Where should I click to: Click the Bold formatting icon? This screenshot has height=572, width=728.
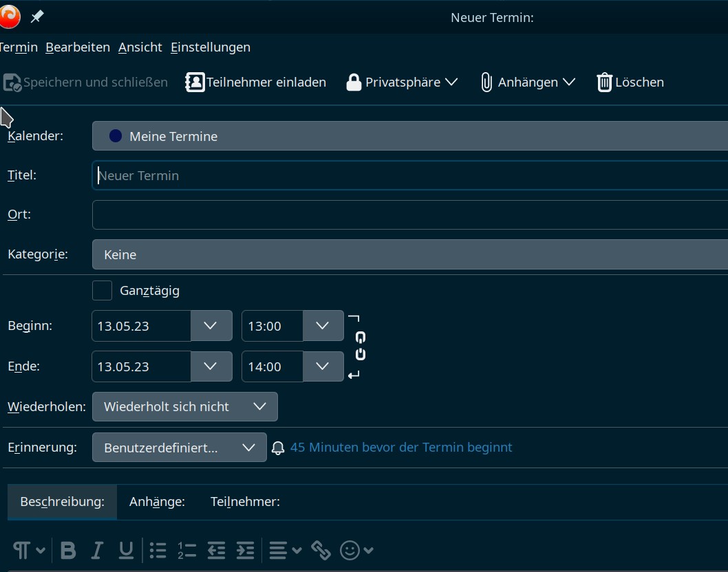point(68,550)
